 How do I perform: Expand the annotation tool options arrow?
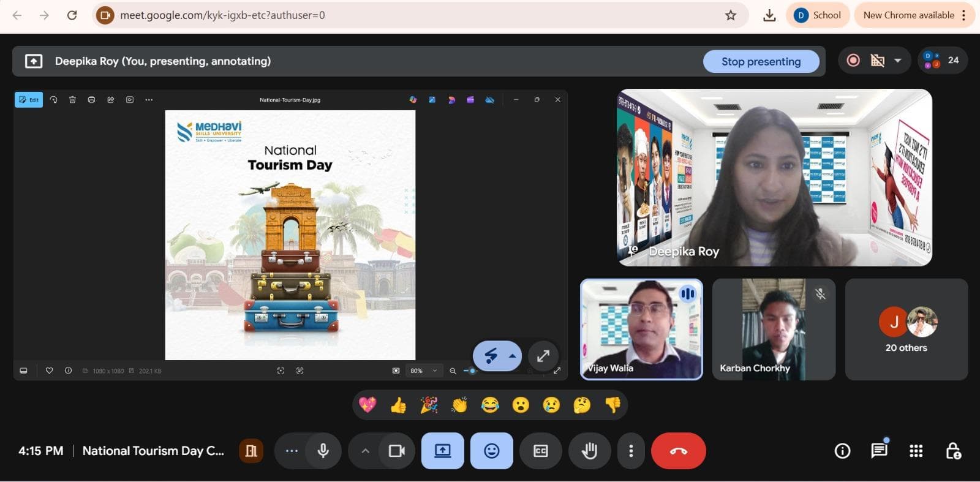pyautogui.click(x=512, y=356)
